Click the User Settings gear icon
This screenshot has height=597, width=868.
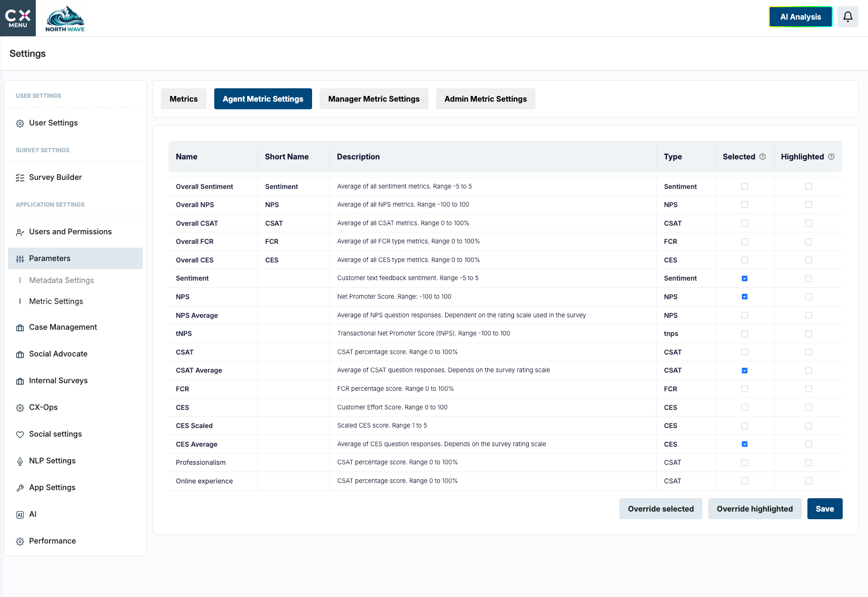pos(20,124)
